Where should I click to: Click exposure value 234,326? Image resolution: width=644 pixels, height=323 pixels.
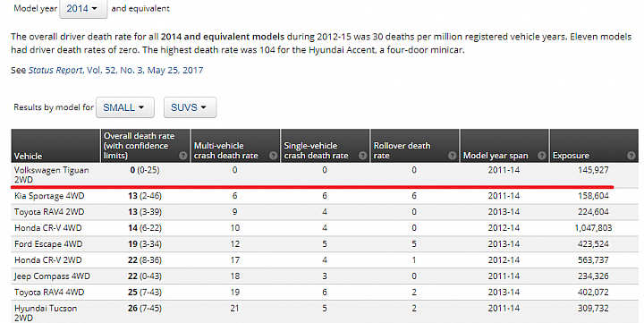(x=593, y=276)
